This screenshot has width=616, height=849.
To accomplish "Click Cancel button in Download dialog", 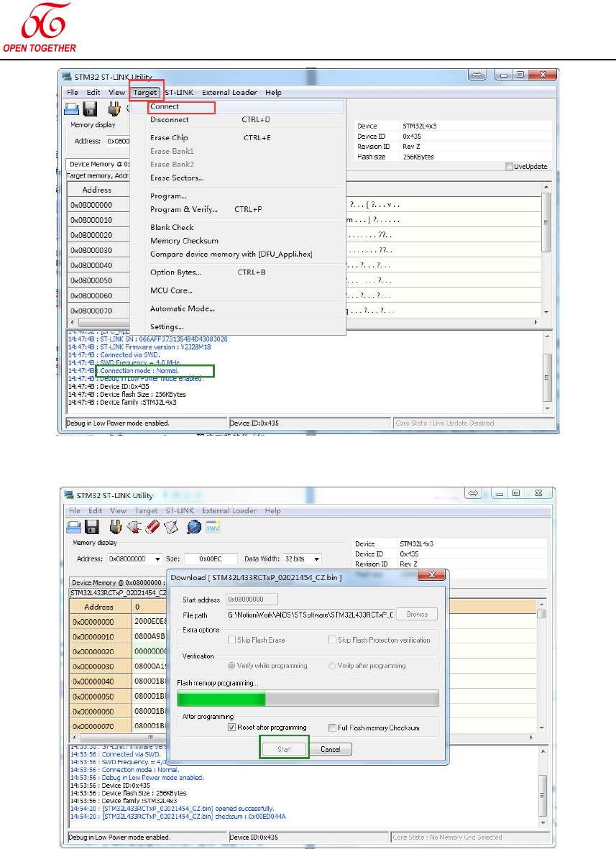I will 330,749.
